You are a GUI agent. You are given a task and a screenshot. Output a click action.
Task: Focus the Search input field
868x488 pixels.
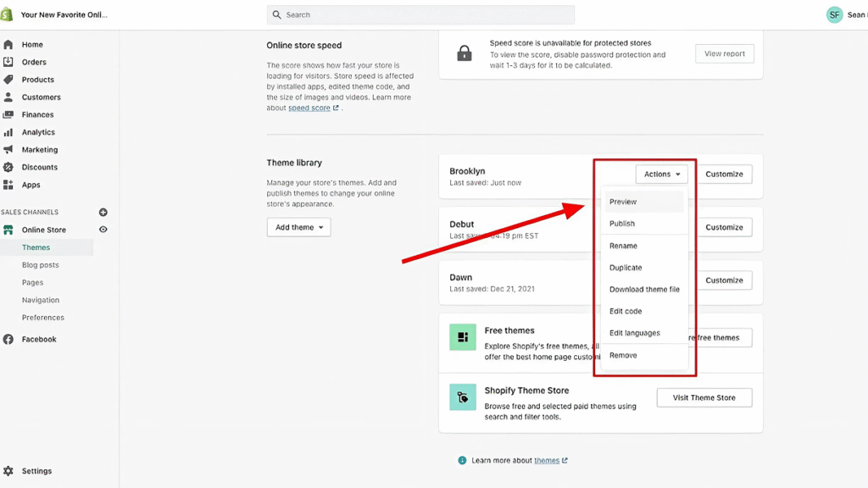(420, 15)
